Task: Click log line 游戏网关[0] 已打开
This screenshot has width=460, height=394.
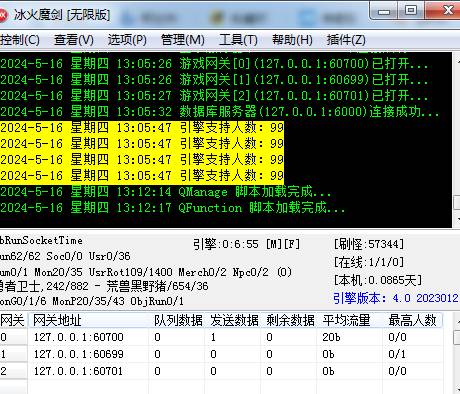Action: pyautogui.click(x=214, y=64)
